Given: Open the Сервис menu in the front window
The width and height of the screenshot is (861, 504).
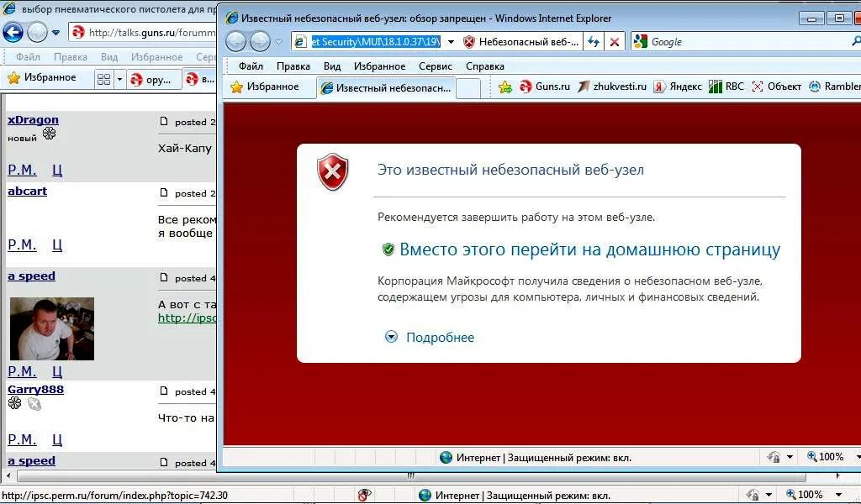Looking at the screenshot, I should pos(436,66).
